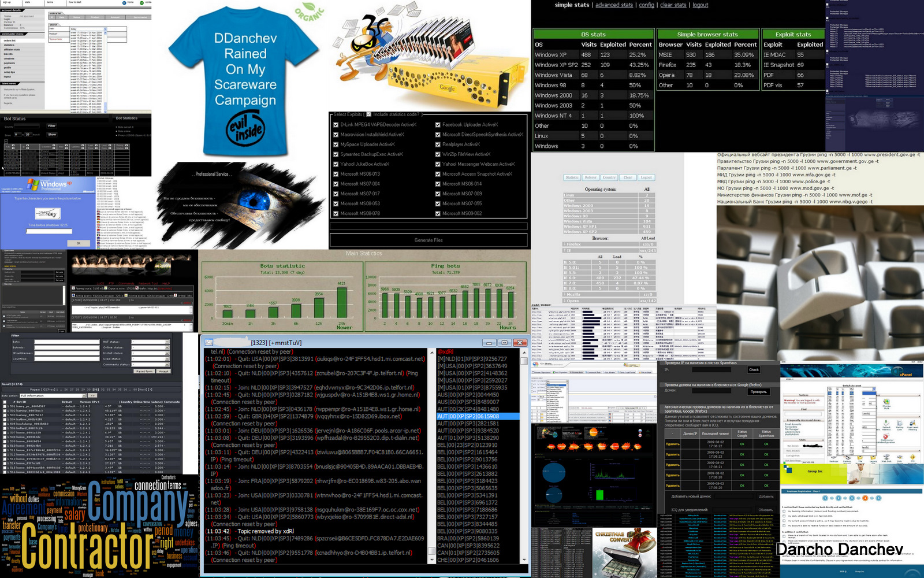Click the cPanel logo icon
Image resolution: width=924 pixels, height=578 pixels.
(897, 372)
